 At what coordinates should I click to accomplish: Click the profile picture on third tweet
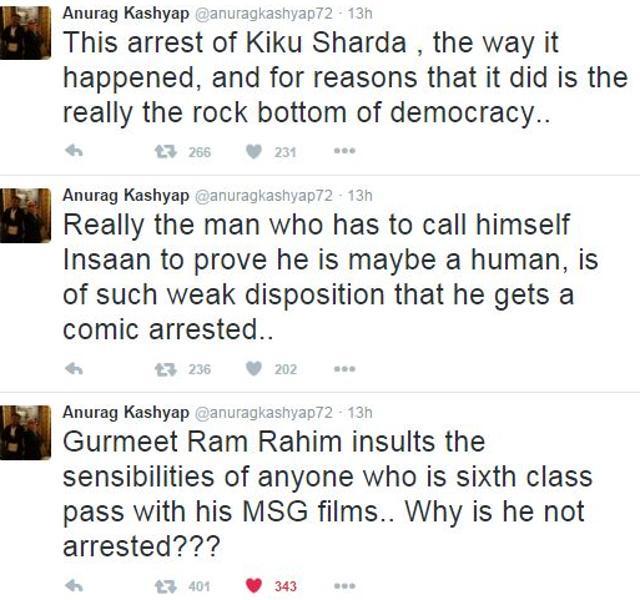(25, 431)
